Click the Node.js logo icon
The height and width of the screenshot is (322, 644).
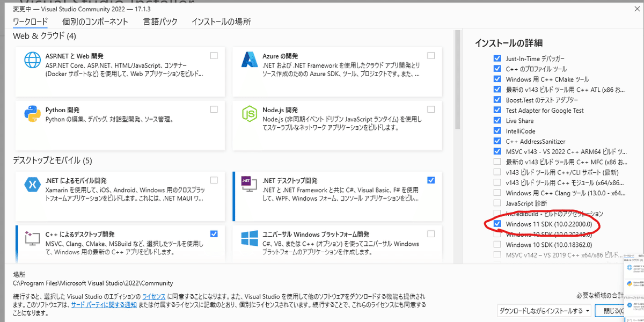point(251,114)
